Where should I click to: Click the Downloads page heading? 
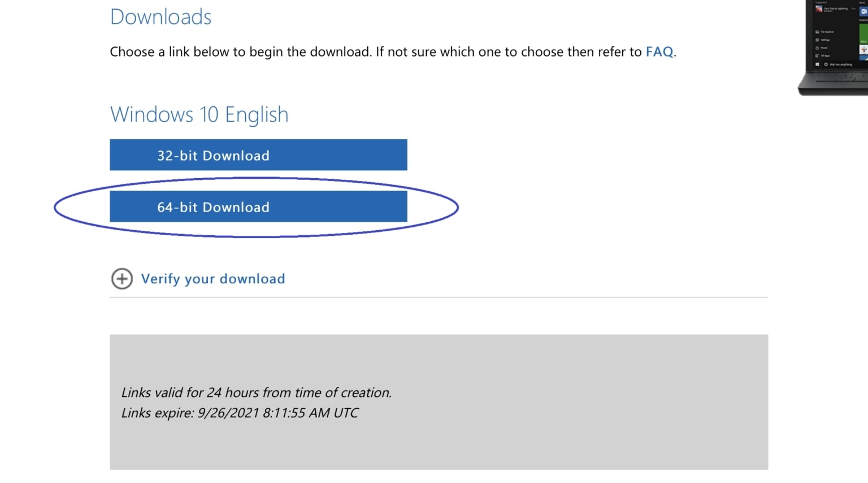tap(160, 17)
